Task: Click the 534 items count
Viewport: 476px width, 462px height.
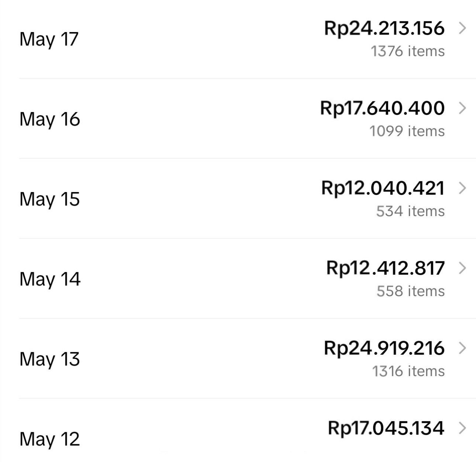Action: point(410,211)
